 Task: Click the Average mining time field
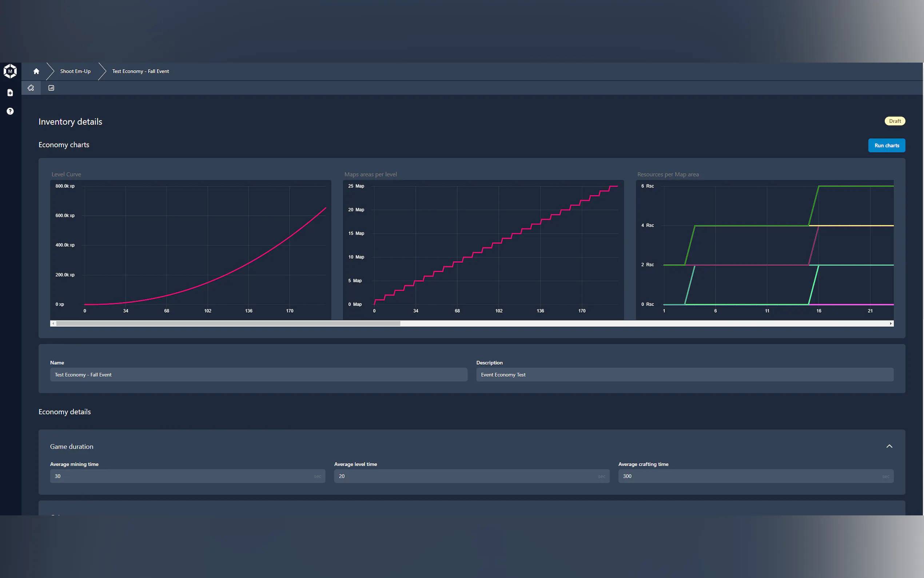tap(187, 476)
